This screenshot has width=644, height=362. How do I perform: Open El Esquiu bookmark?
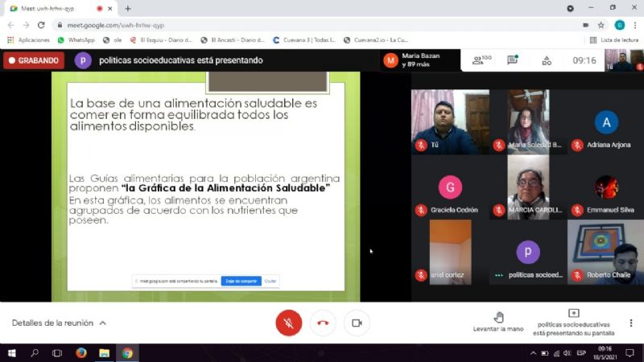pos(161,39)
